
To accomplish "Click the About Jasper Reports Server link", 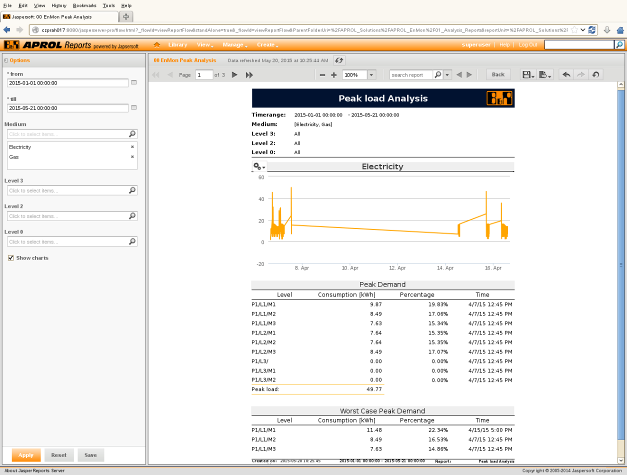I will [x=34, y=471].
